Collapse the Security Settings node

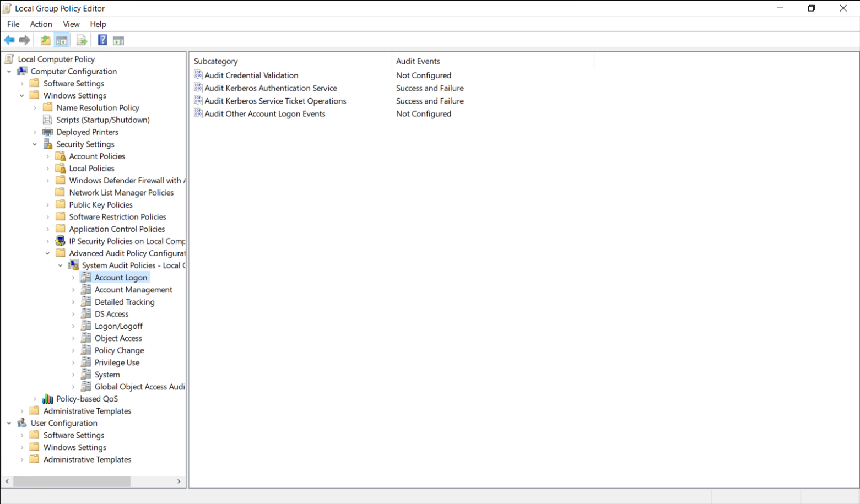(35, 144)
